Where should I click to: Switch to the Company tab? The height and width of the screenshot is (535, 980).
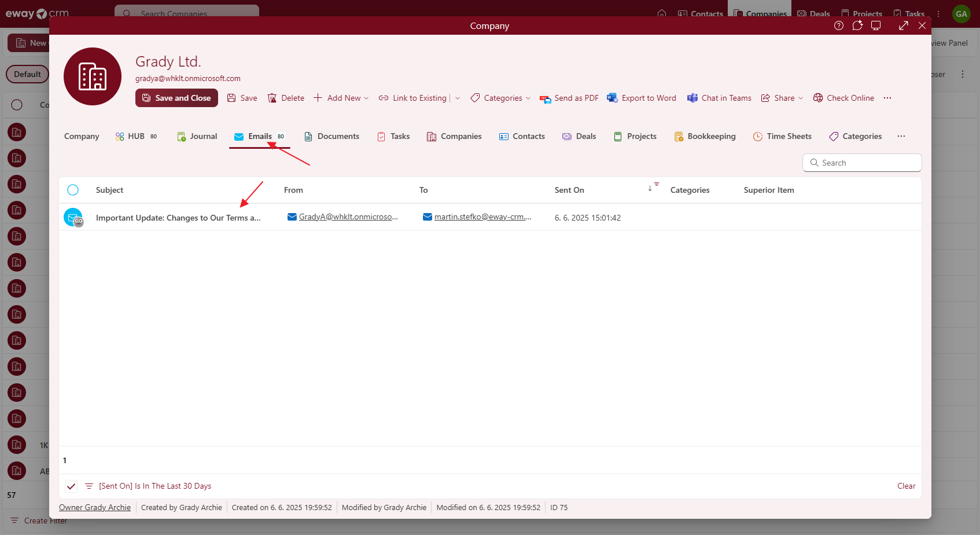pyautogui.click(x=82, y=136)
